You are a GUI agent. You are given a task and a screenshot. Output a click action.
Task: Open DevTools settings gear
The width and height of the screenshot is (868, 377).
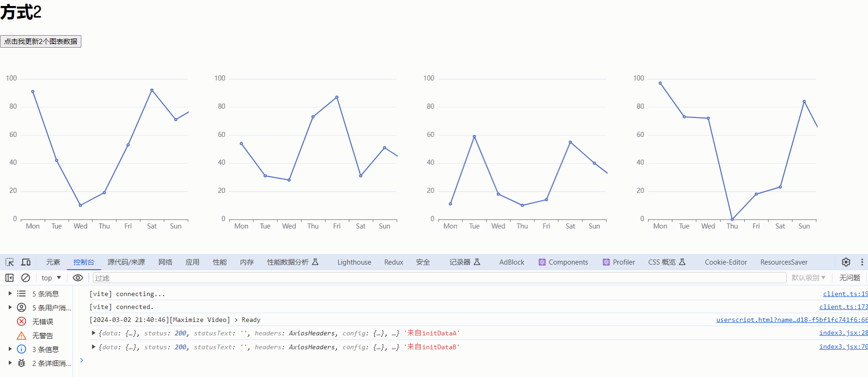click(846, 262)
